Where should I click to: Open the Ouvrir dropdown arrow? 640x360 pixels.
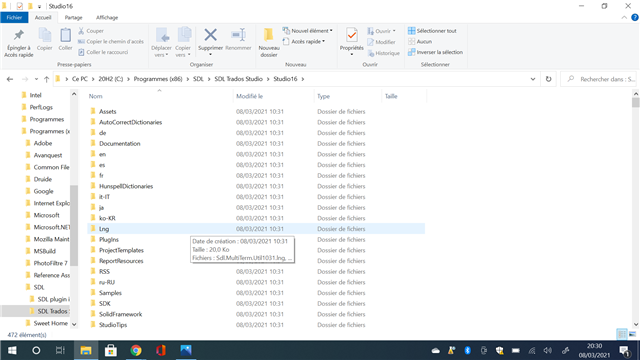coord(394,31)
